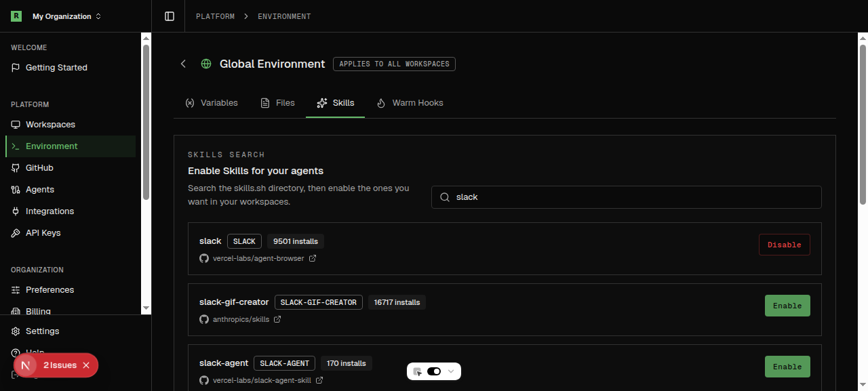The width and height of the screenshot is (868, 391).
Task: Click the Integrations plug icon
Action: point(16,211)
